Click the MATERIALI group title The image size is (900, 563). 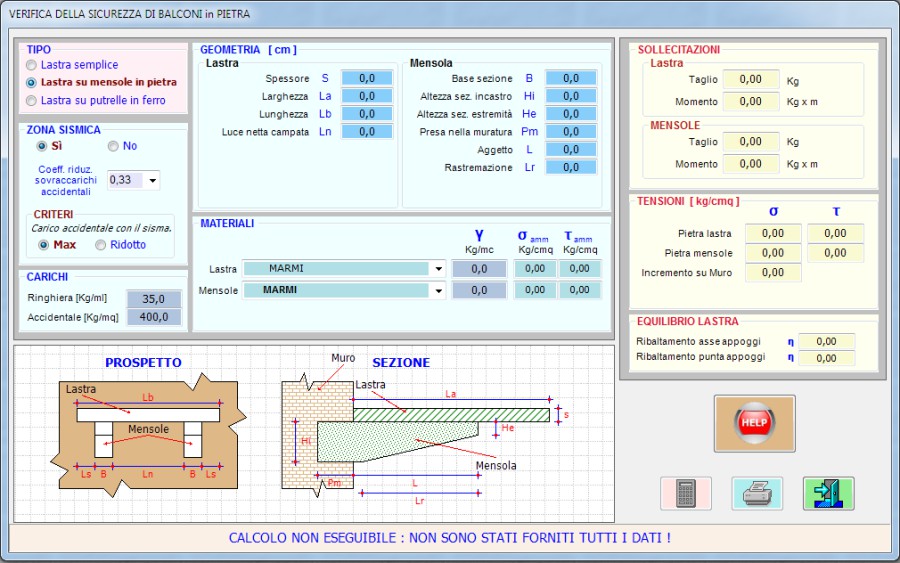227,223
